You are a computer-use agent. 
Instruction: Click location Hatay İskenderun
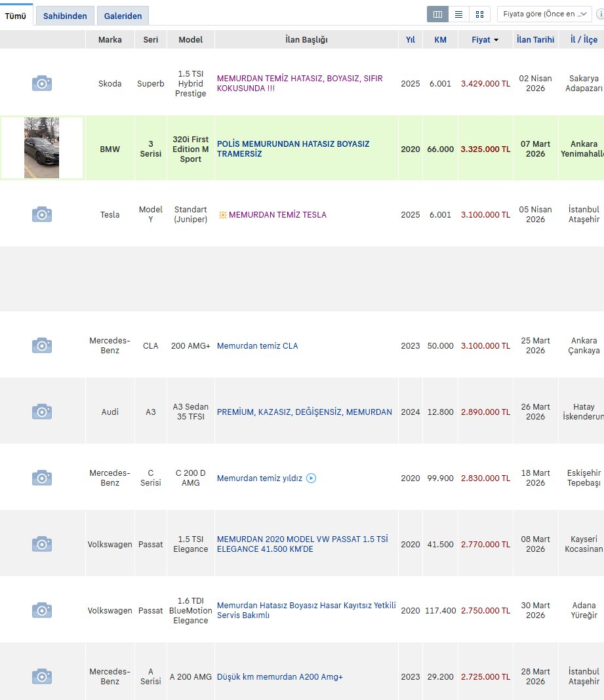pyautogui.click(x=584, y=412)
